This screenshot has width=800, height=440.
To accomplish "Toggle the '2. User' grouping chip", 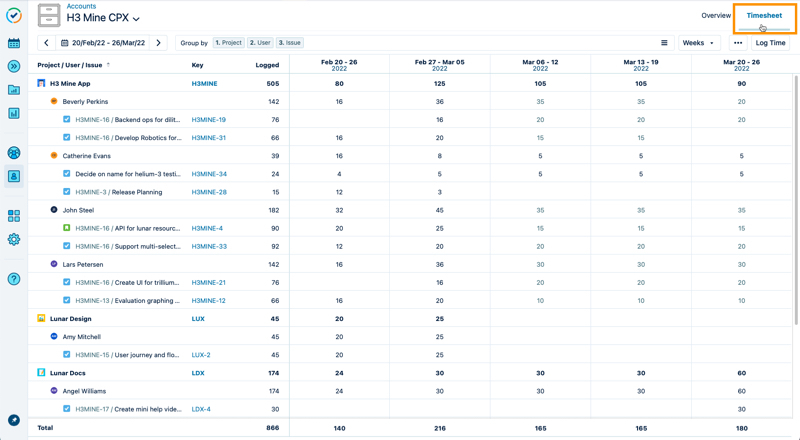I will pyautogui.click(x=260, y=43).
